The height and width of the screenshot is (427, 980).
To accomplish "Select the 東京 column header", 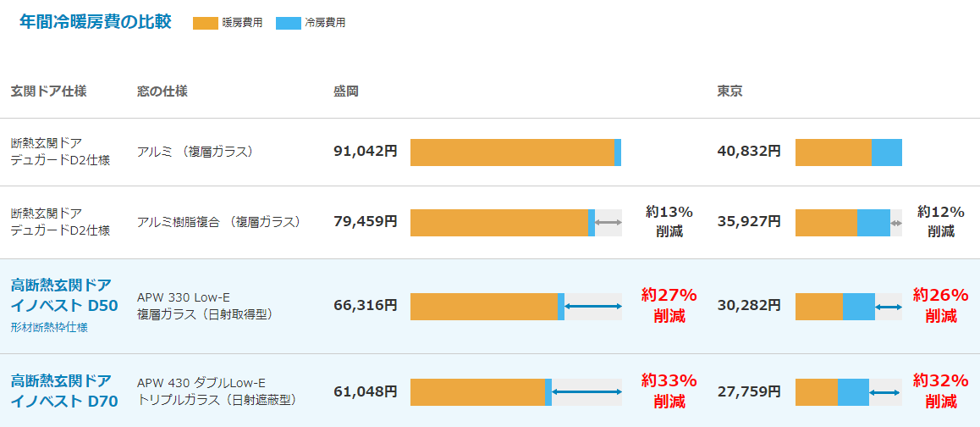I will tap(729, 91).
